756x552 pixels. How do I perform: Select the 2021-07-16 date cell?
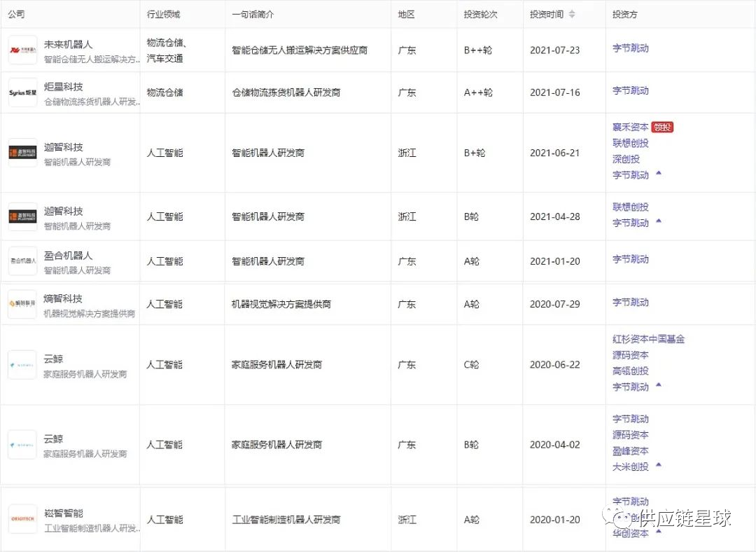[x=555, y=92]
